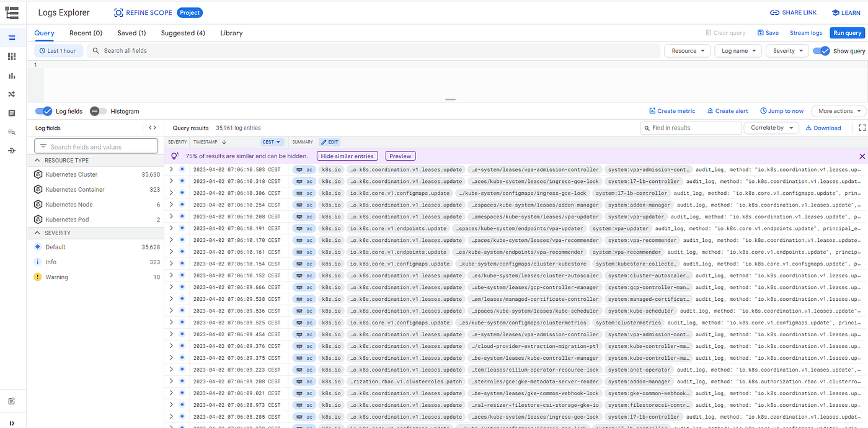Image resolution: width=868 pixels, height=428 pixels.
Task: Click the Kubernetes Cluster resource icon
Action: click(x=38, y=174)
